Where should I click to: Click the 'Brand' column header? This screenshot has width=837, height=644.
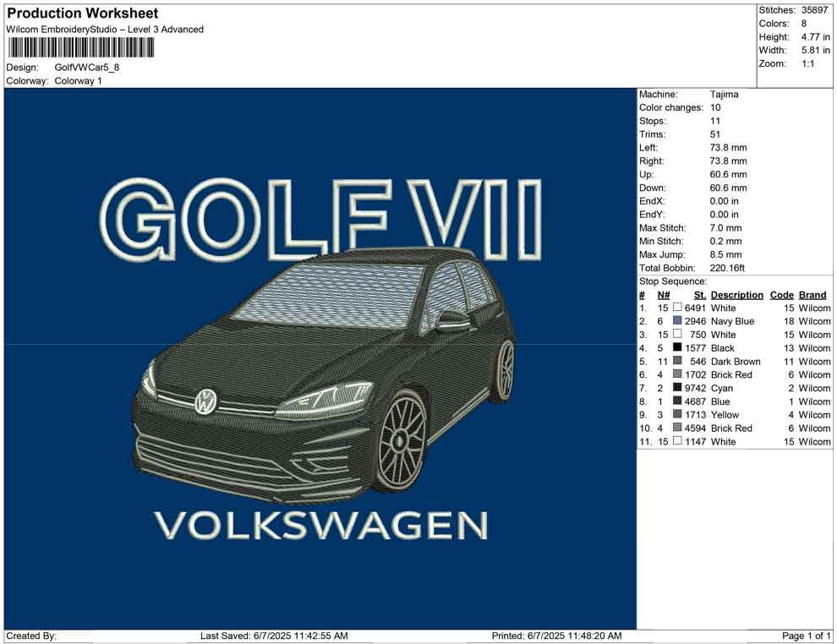pos(812,294)
